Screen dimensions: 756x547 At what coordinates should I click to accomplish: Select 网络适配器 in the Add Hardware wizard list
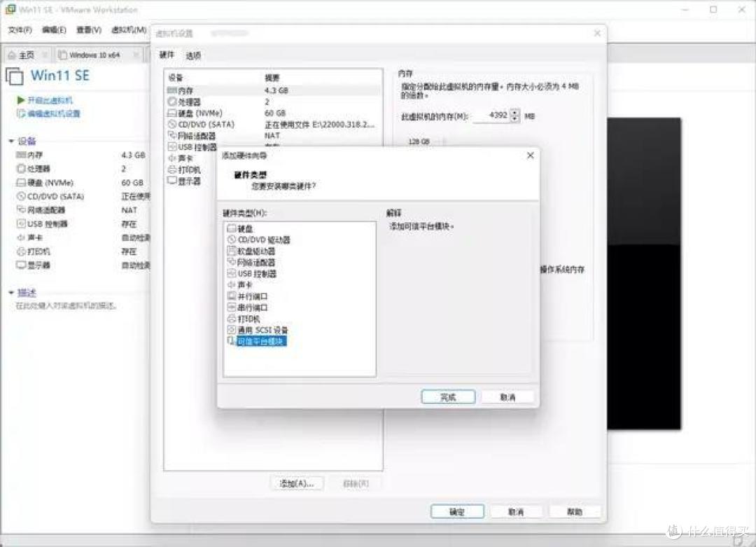pyautogui.click(x=251, y=263)
